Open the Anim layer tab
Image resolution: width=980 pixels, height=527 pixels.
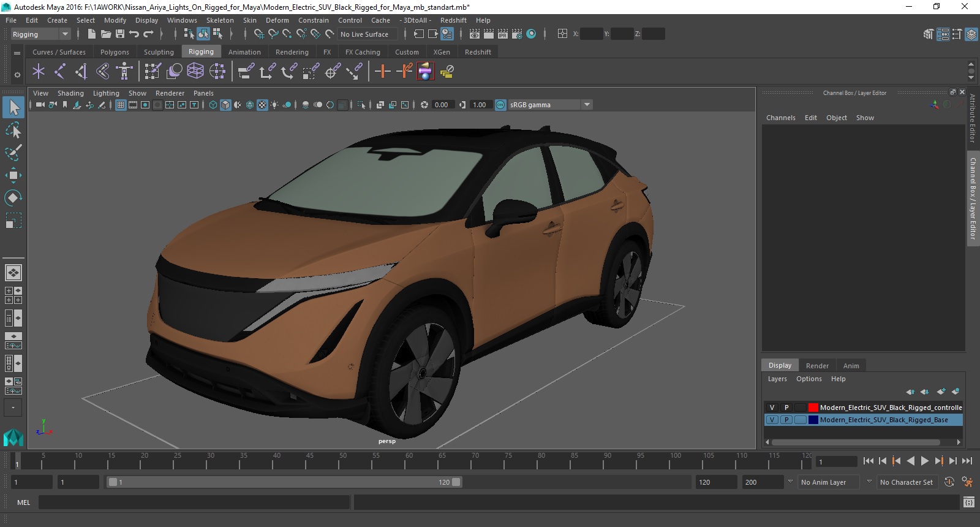(x=851, y=366)
